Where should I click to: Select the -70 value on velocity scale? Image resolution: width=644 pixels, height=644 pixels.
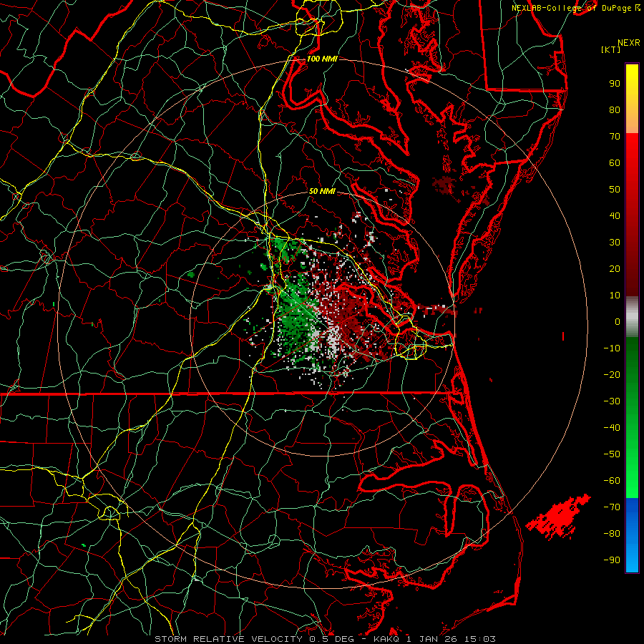(x=612, y=507)
